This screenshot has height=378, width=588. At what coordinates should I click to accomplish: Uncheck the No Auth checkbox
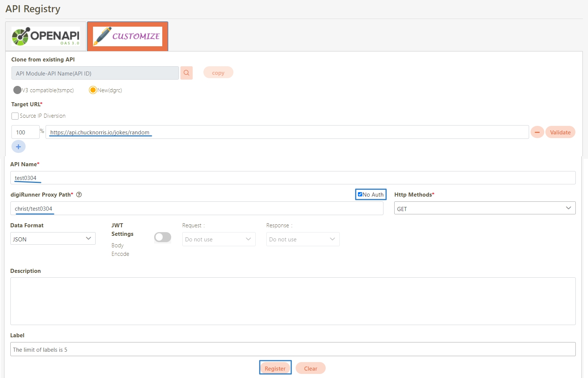tap(360, 194)
